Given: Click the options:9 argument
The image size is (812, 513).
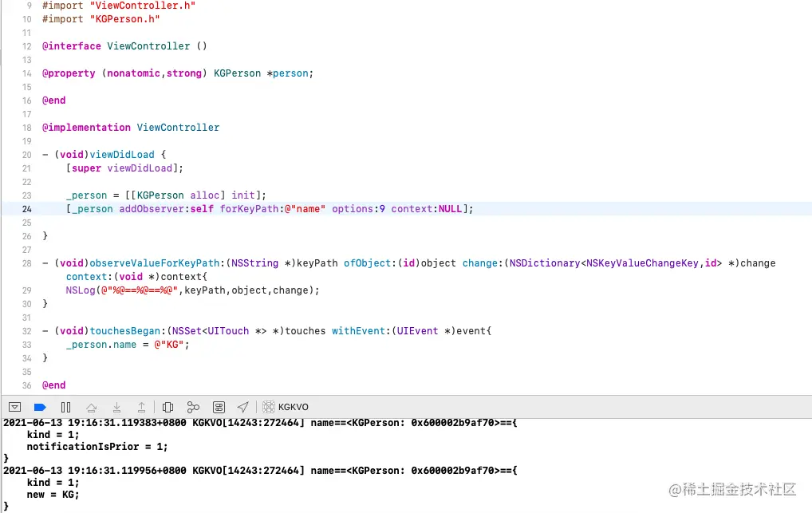Looking at the screenshot, I should click(x=358, y=209).
